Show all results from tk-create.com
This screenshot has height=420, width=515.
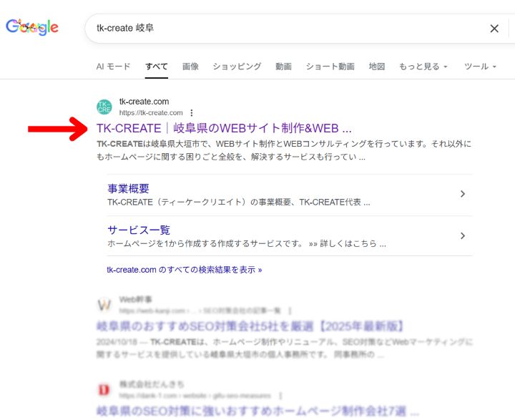tap(185, 270)
